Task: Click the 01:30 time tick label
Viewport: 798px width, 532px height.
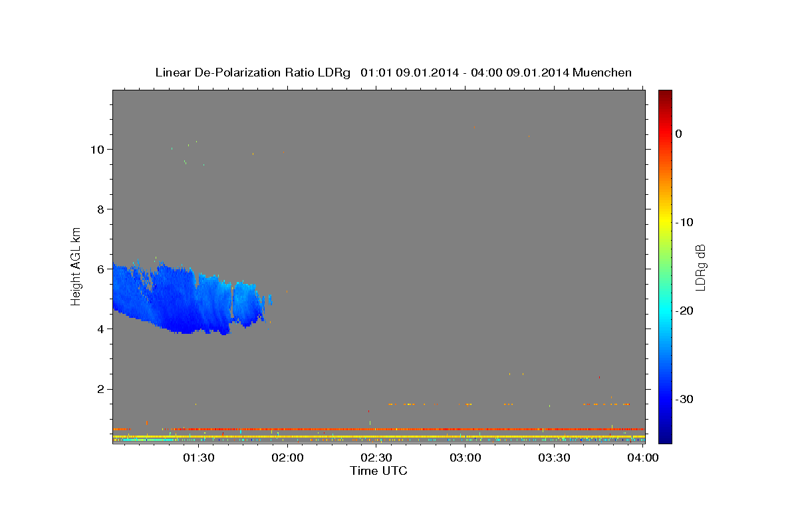Action: pos(198,458)
